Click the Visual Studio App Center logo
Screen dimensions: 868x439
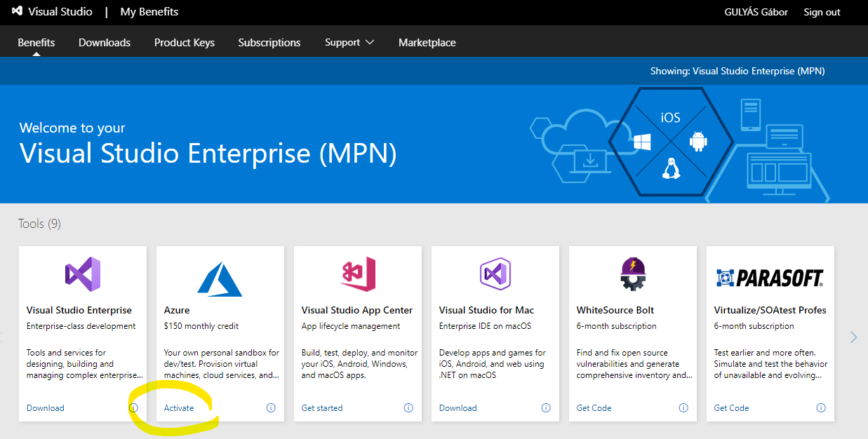[358, 273]
